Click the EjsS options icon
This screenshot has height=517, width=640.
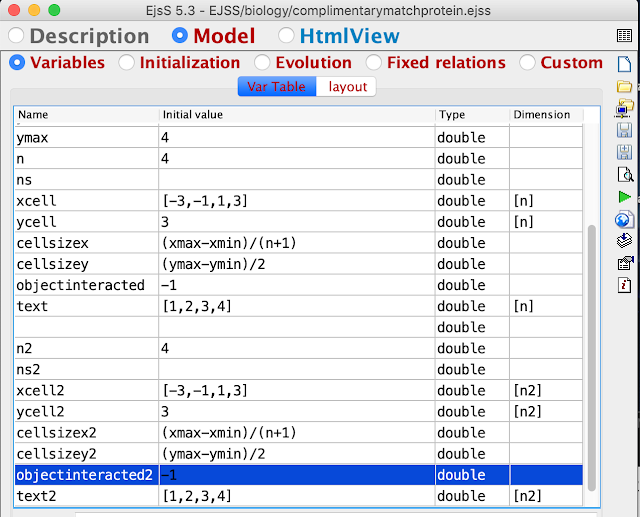[625, 264]
